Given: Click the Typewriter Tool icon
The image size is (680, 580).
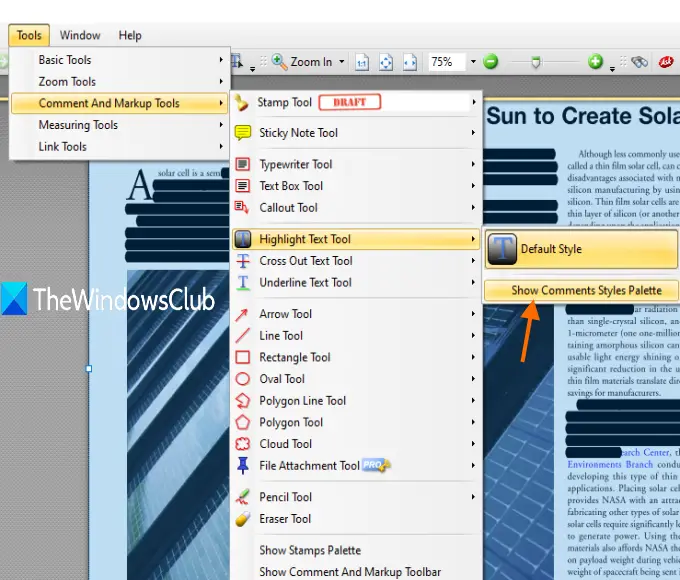Looking at the screenshot, I should [x=242, y=164].
